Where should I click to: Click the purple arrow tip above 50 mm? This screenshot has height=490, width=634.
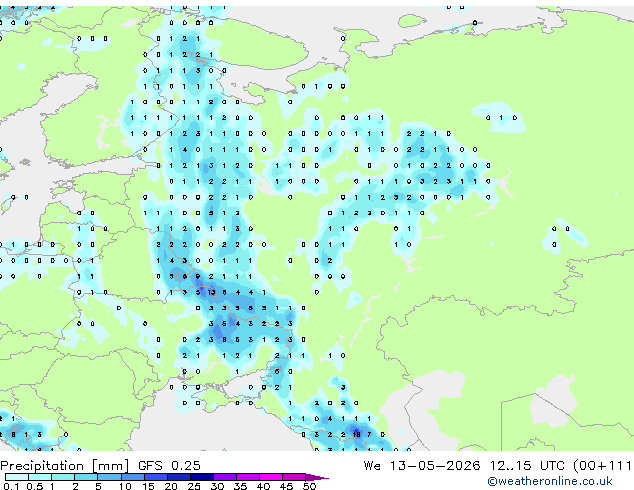pos(317,477)
